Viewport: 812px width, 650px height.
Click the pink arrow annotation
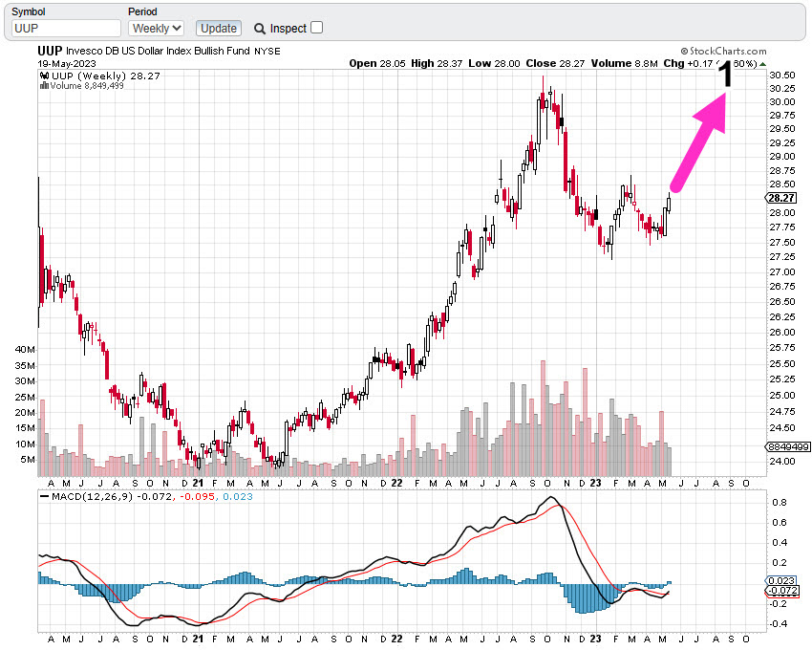point(700,143)
